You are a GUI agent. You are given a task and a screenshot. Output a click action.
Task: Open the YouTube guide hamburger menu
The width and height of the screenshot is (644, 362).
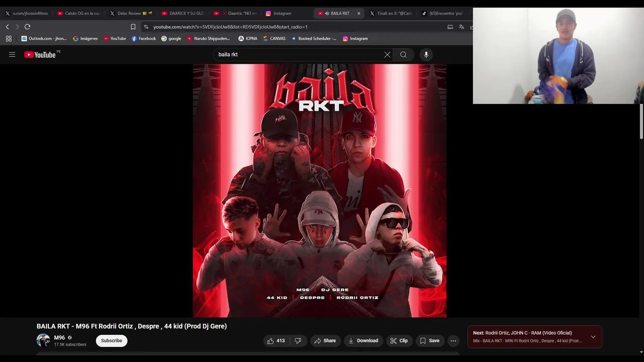tap(12, 55)
